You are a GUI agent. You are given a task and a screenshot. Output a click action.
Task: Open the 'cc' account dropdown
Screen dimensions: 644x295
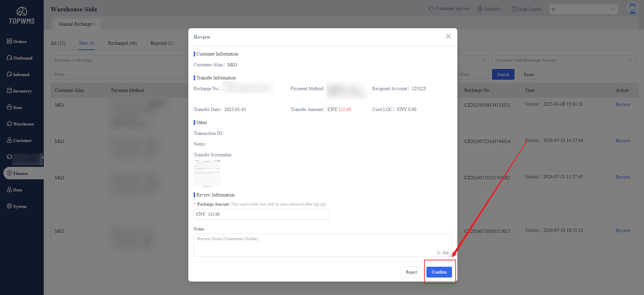pyautogui.click(x=583, y=9)
